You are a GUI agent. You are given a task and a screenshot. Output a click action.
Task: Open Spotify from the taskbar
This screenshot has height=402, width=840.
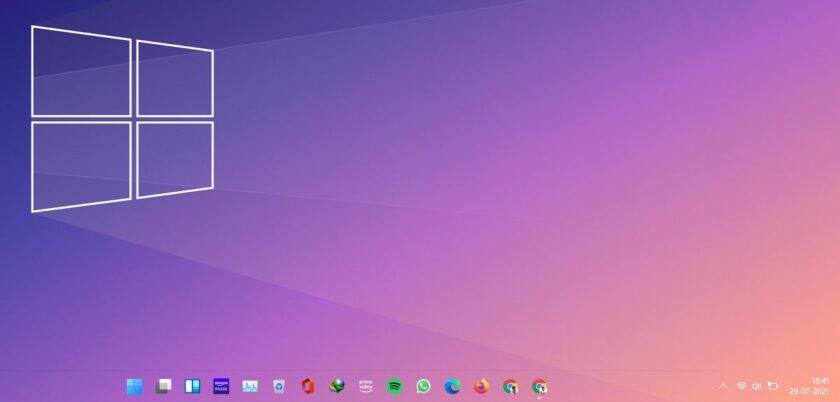(x=395, y=386)
